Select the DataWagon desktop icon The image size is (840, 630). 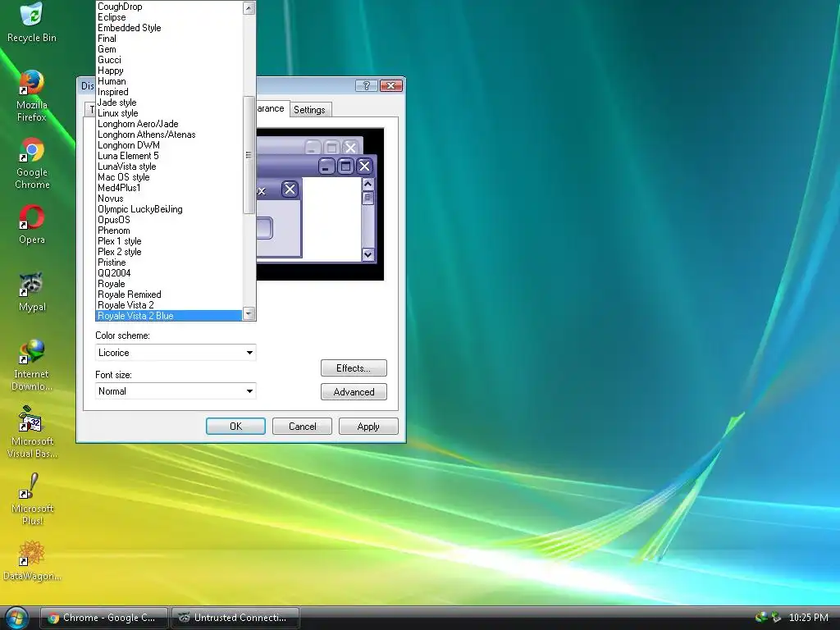32,561
